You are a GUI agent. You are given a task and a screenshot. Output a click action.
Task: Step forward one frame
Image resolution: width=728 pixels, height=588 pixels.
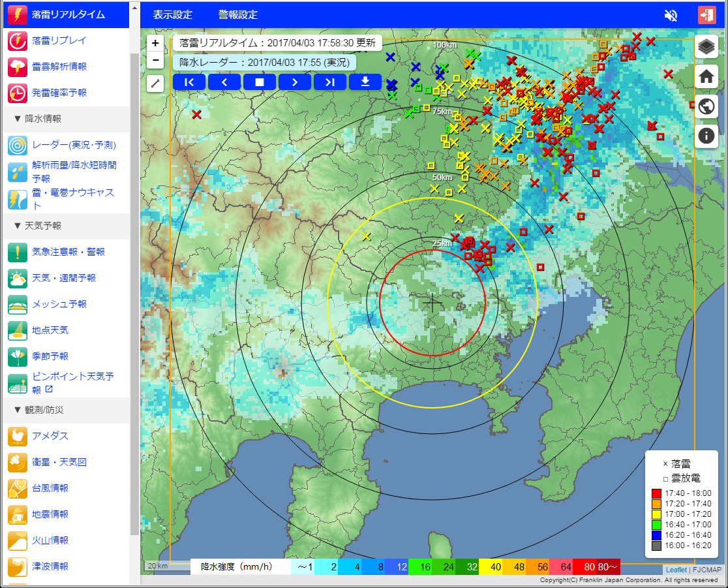295,82
